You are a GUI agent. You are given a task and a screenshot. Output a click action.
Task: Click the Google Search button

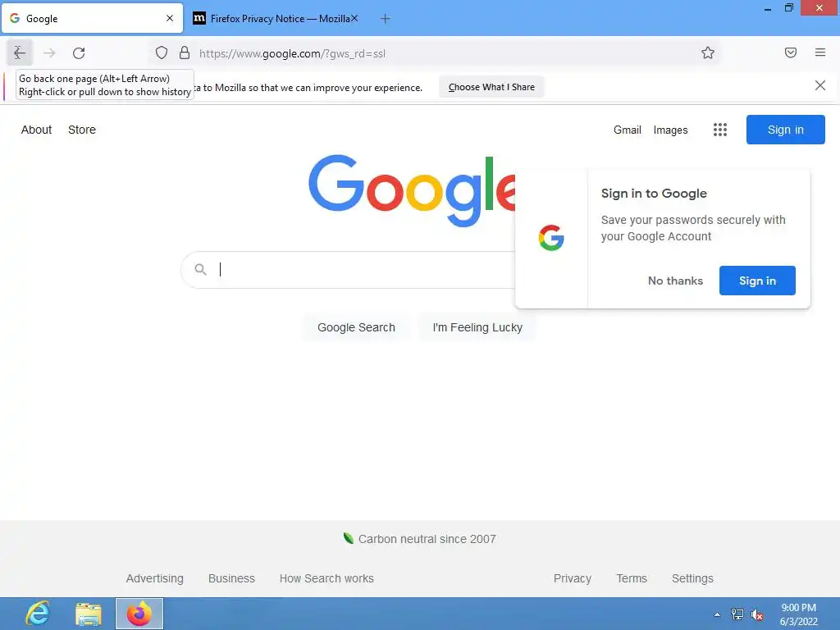point(356,327)
